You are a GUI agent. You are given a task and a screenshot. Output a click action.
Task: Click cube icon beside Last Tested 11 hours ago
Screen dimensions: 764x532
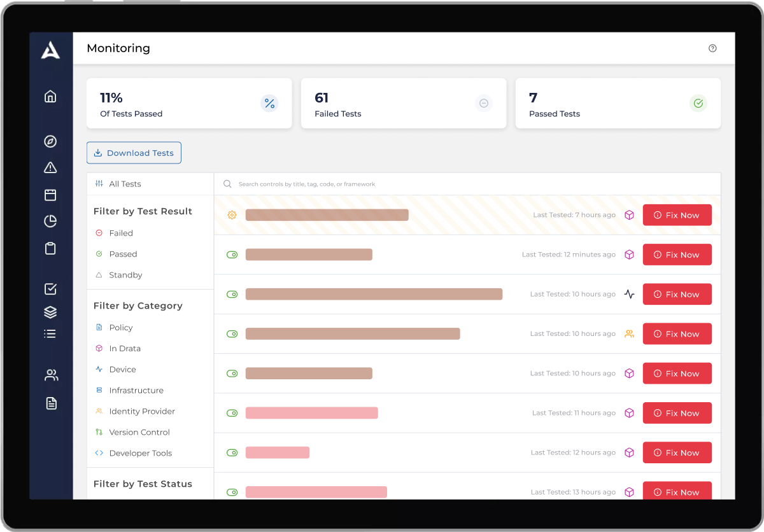point(629,413)
